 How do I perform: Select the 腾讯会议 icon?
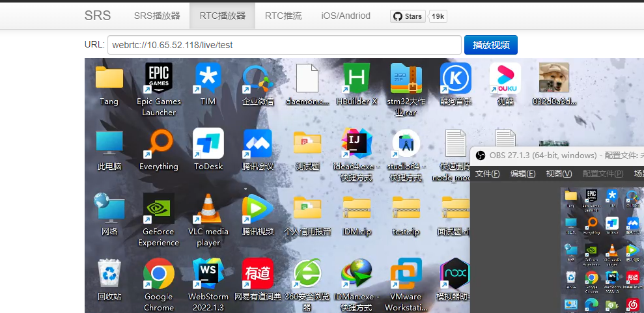pos(257,144)
